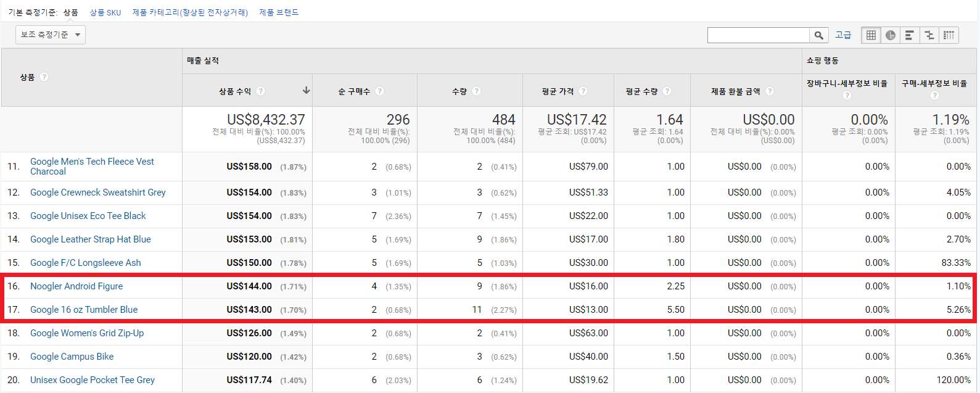This screenshot has width=980, height=393.
Task: Click US$158.00 revenue cell
Action: [249, 167]
